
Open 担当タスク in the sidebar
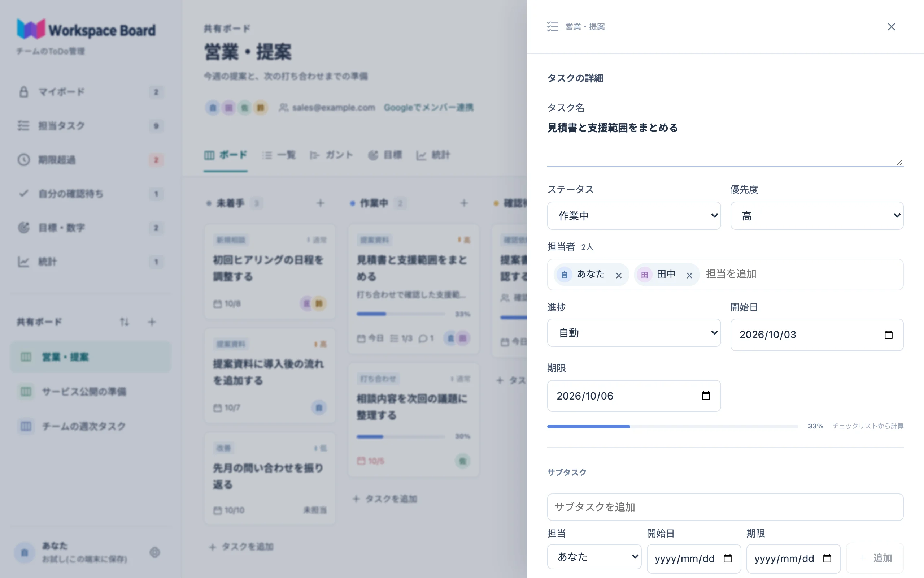point(91,126)
